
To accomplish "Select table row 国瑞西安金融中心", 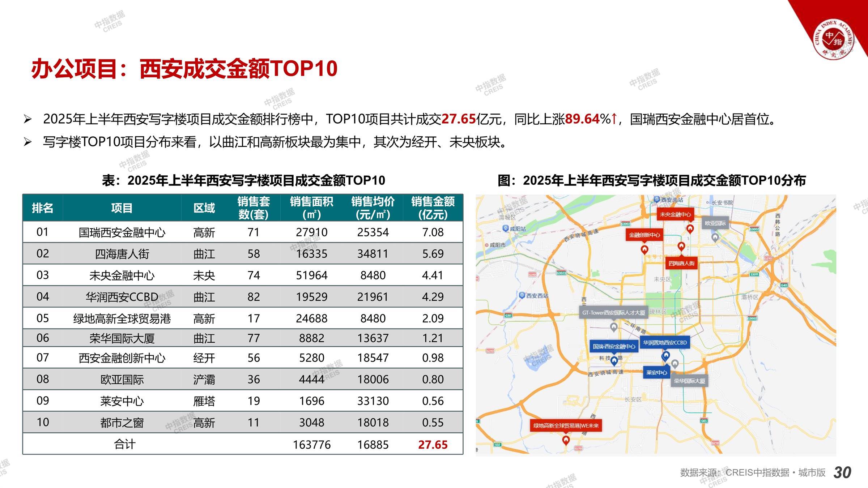I will [122, 232].
